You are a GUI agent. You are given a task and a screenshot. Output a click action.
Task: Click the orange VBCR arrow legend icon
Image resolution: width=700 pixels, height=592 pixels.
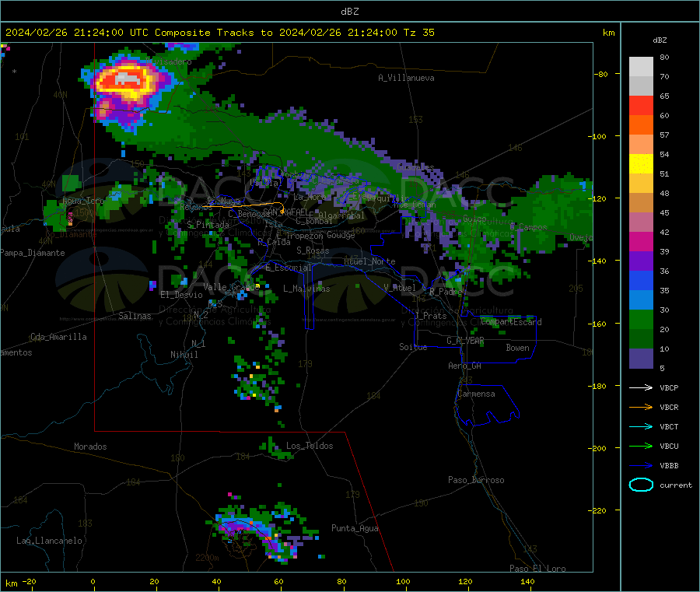click(x=641, y=407)
